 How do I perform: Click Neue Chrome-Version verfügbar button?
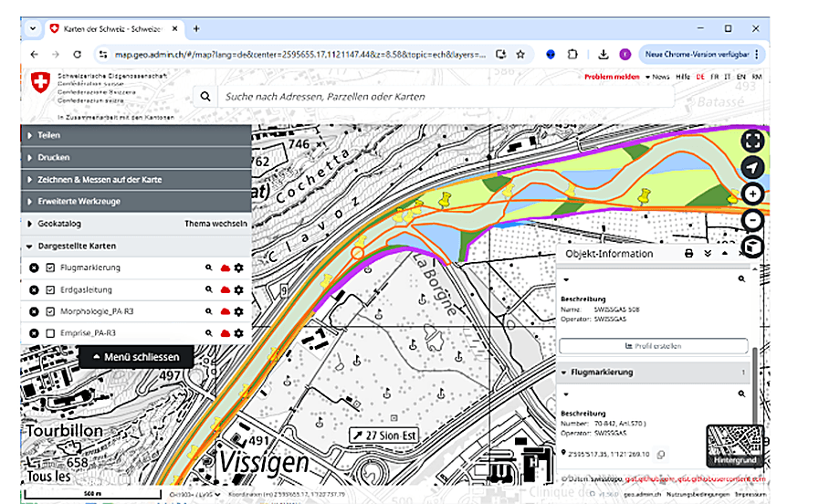point(701,54)
